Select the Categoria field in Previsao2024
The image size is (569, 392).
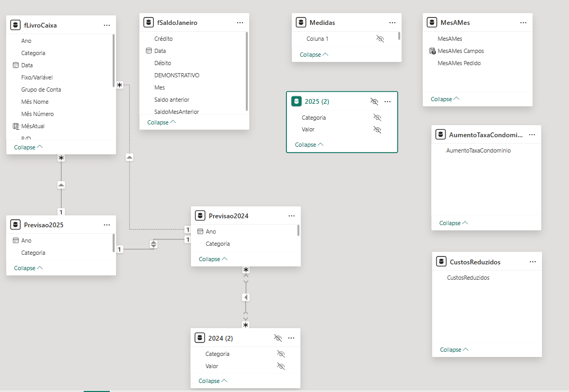tap(218, 244)
